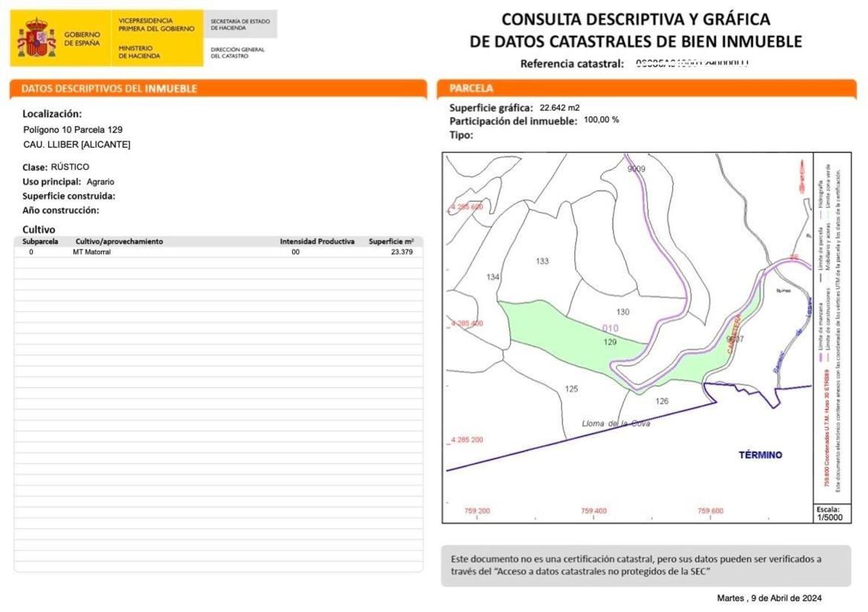Viewport: 868px width, 612px height.
Task: Click the 'Intensidad Productiva' column header
Action: pyautogui.click(x=317, y=242)
